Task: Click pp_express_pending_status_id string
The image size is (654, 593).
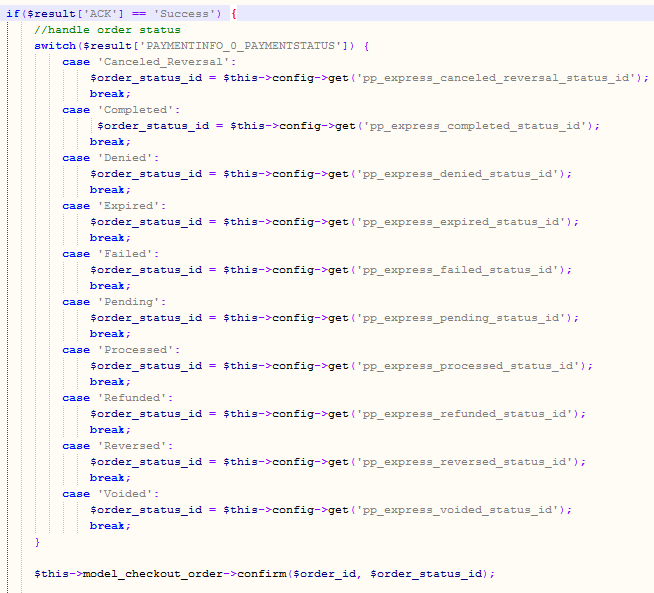Action: 461,318
